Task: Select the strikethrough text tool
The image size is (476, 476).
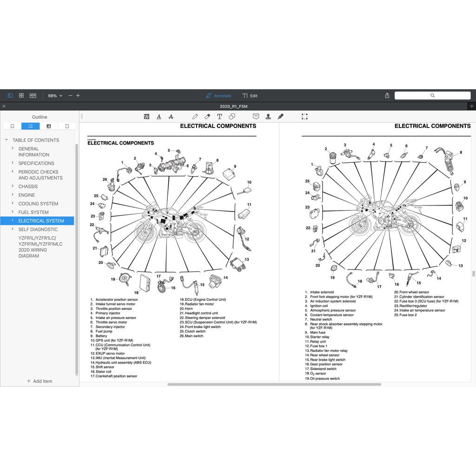Action: 171,117
